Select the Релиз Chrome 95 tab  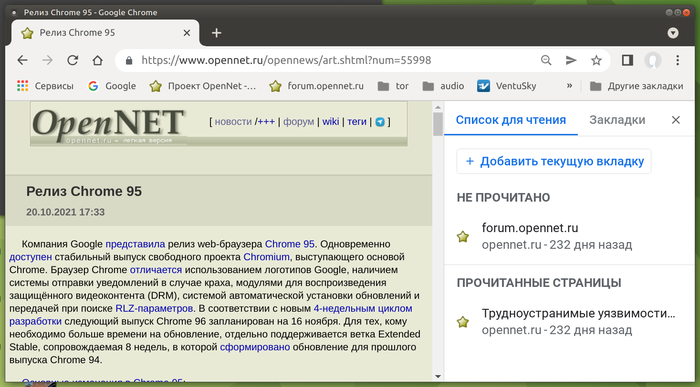(105, 33)
